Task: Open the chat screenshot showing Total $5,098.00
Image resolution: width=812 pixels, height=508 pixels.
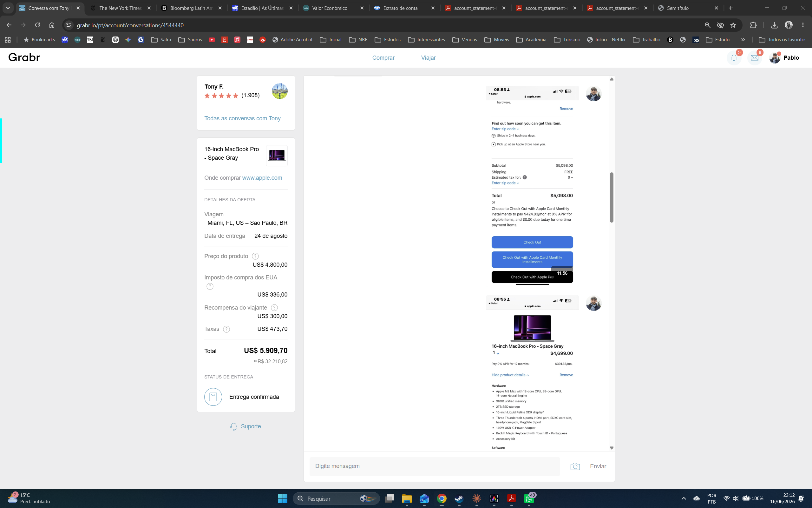Action: pyautogui.click(x=532, y=185)
